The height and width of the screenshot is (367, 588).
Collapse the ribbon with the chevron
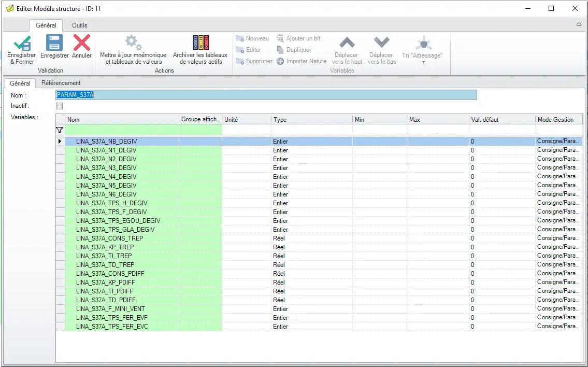pyautogui.click(x=579, y=24)
